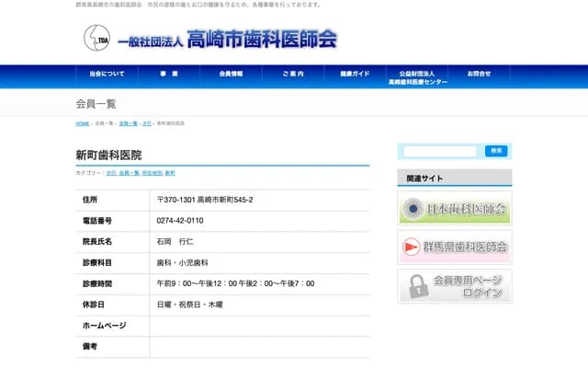Viewport: 588px width, 368px height.
Task: Open the 日本歯科医師会 banner
Action: (454, 209)
